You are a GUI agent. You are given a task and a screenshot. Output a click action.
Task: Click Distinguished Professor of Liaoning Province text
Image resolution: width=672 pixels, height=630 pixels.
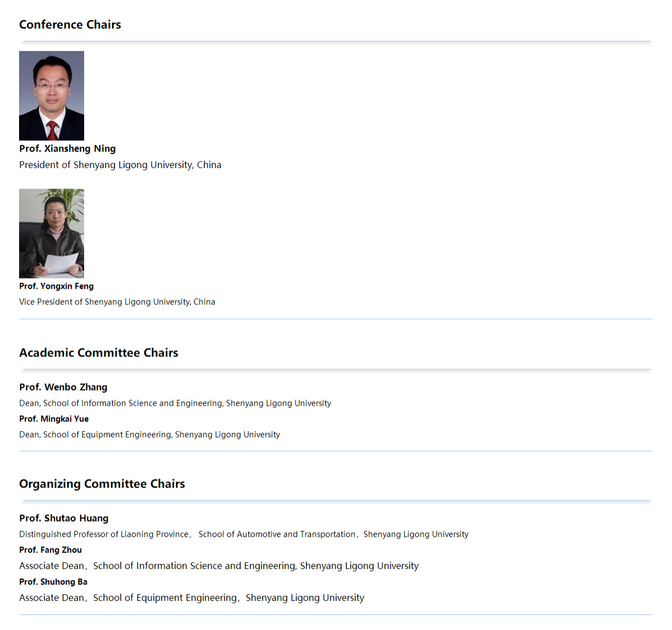click(104, 534)
